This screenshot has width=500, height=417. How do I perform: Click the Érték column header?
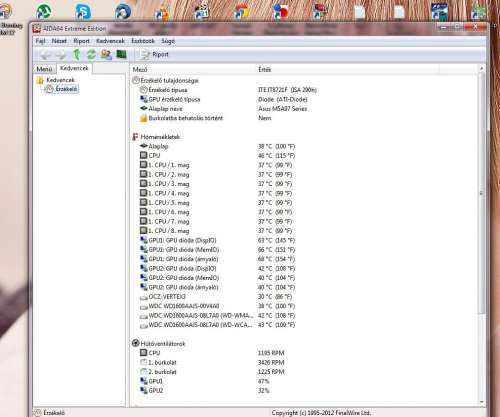coord(265,70)
